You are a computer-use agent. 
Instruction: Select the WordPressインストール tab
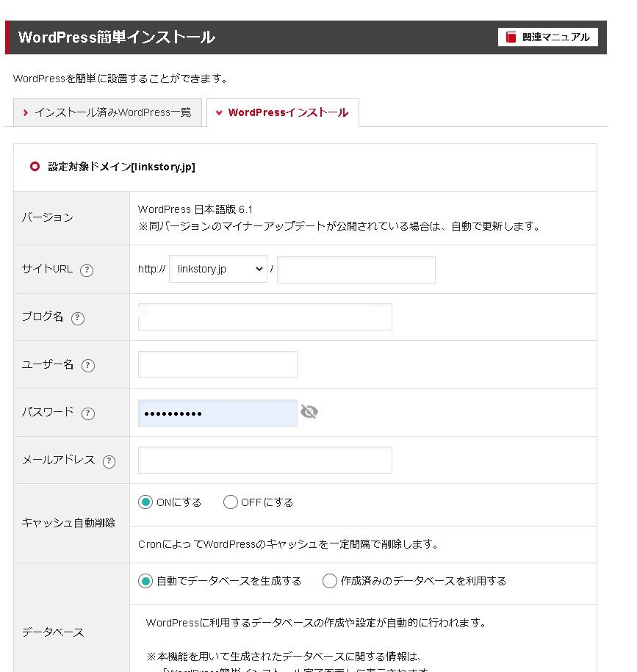(282, 112)
